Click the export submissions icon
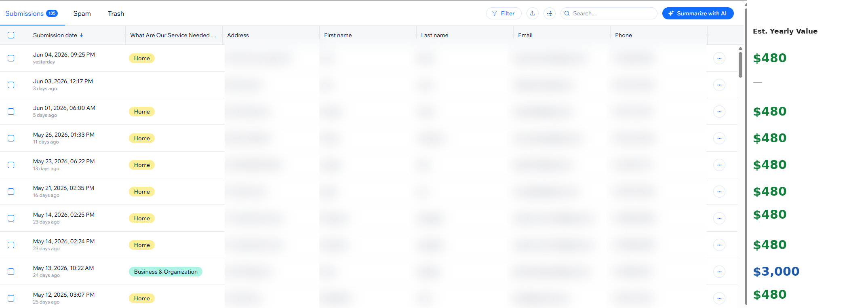 pos(533,13)
